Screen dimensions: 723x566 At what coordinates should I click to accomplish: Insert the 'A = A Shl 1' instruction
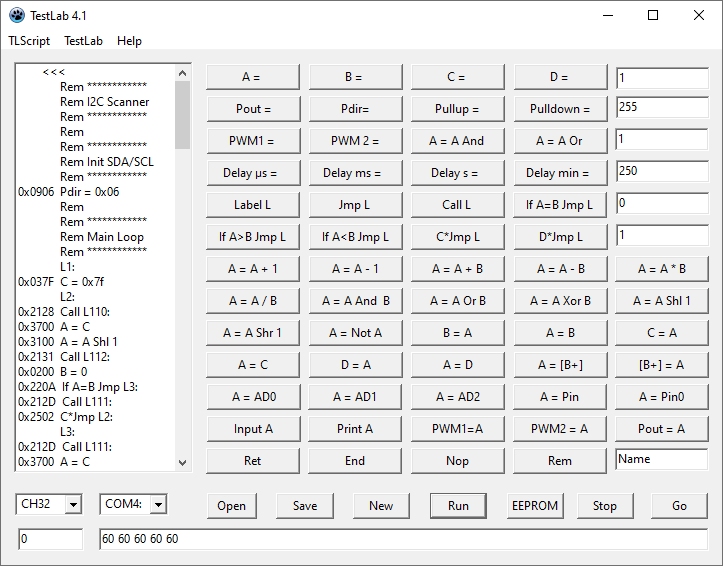[661, 301]
